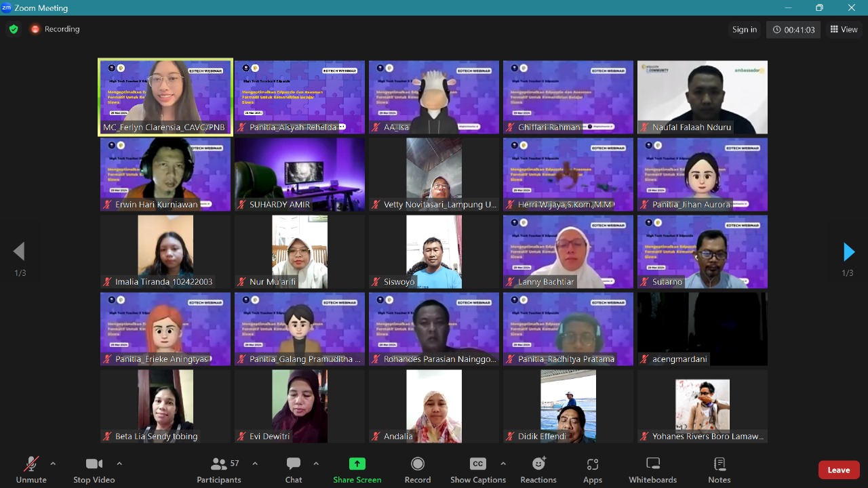The width and height of the screenshot is (868, 488).
Task: Click the red Leave button
Action: [x=838, y=470]
